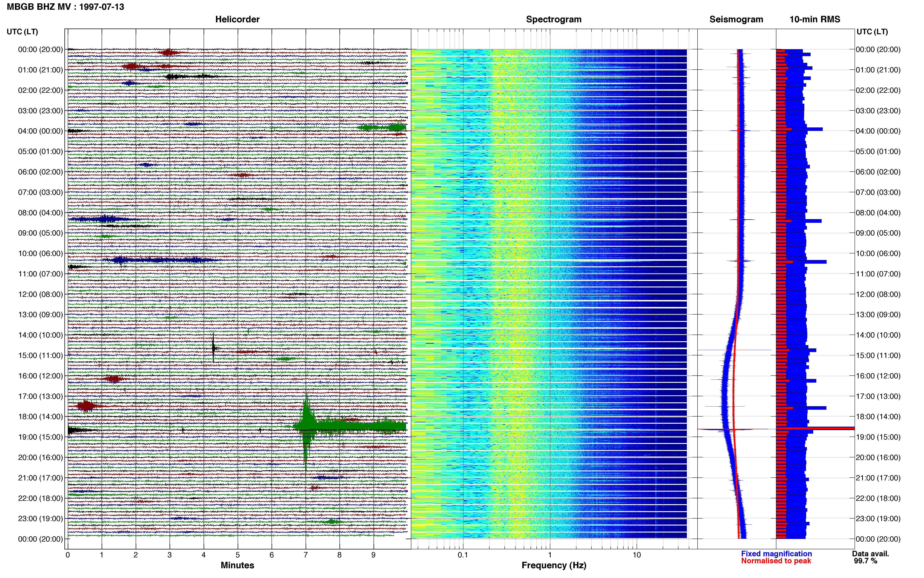This screenshot has width=924, height=578.
Task: Click the 'Data avail.' label
Action: [870, 554]
